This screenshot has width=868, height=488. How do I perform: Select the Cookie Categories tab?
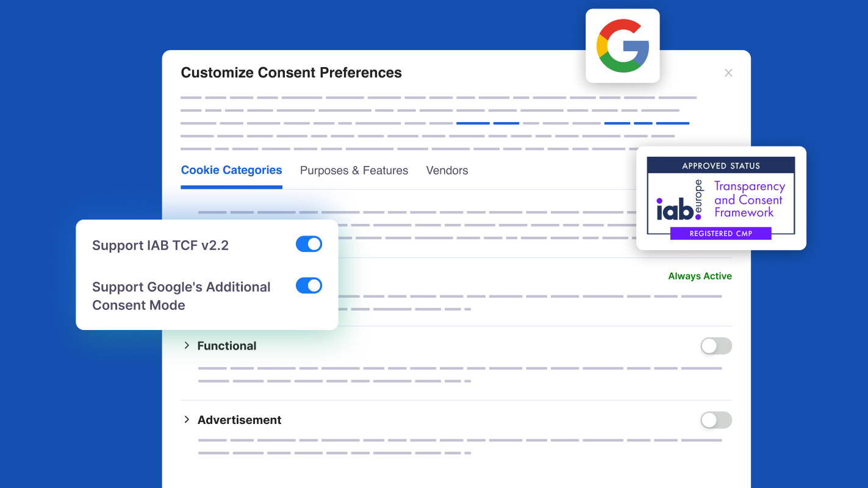(231, 170)
